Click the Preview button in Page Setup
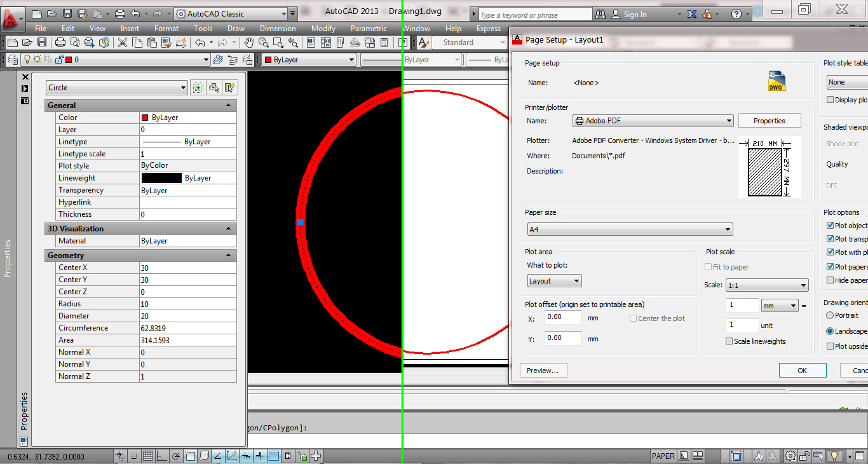The height and width of the screenshot is (464, 868). coord(543,370)
